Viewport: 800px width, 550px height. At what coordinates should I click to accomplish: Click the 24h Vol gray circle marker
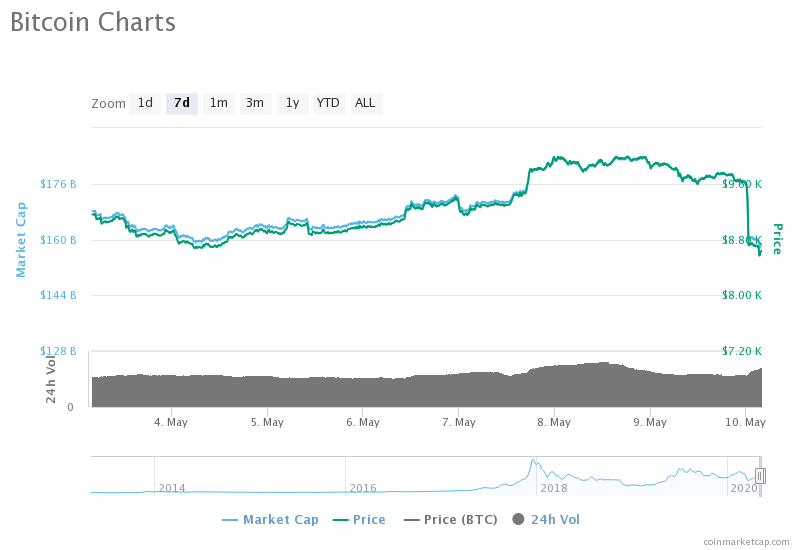pos(518,519)
